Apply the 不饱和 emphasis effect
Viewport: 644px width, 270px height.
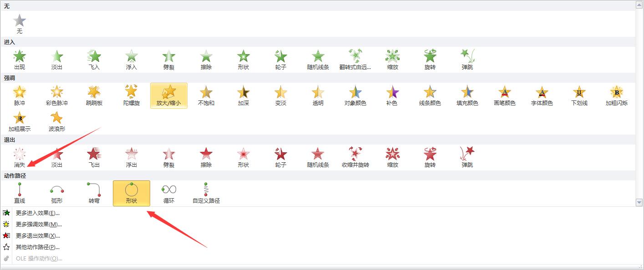206,95
